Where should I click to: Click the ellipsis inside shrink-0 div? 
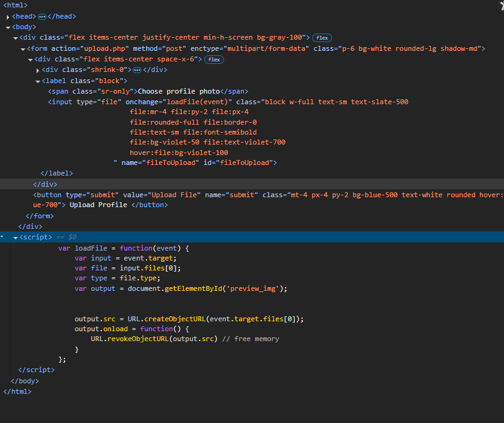[137, 70]
